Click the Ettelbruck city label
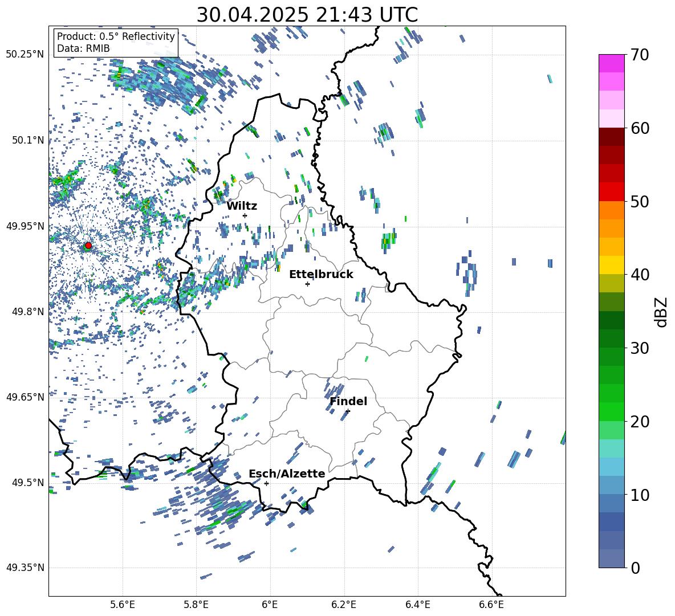675x616 pixels. [x=321, y=275]
